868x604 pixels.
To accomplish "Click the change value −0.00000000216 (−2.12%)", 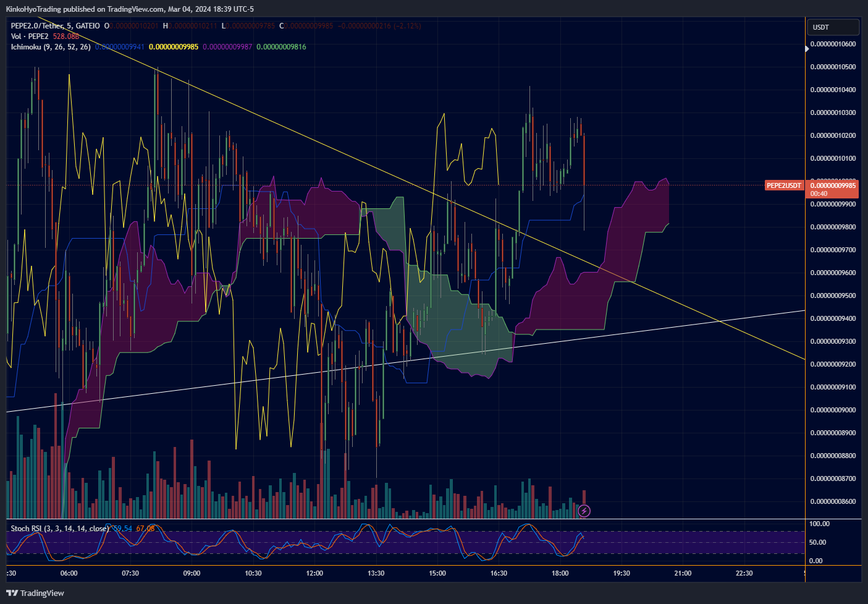I will point(379,26).
